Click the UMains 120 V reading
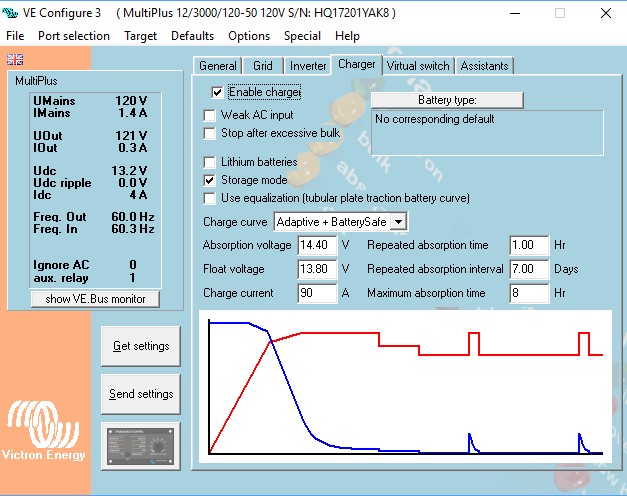This screenshot has width=627, height=496. point(90,101)
